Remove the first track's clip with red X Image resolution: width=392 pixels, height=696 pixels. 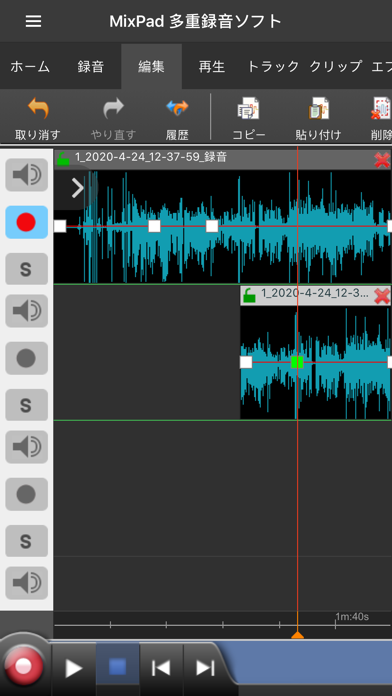click(x=382, y=159)
